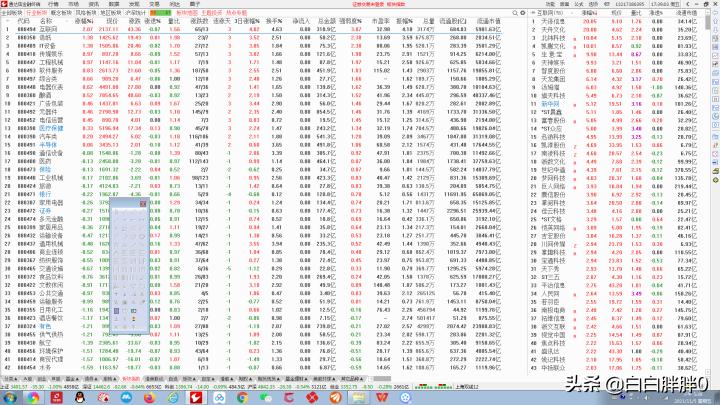Sort the table by the 量比 column
Image resolution: width=720 pixels, height=405 pixels.
coord(174,21)
